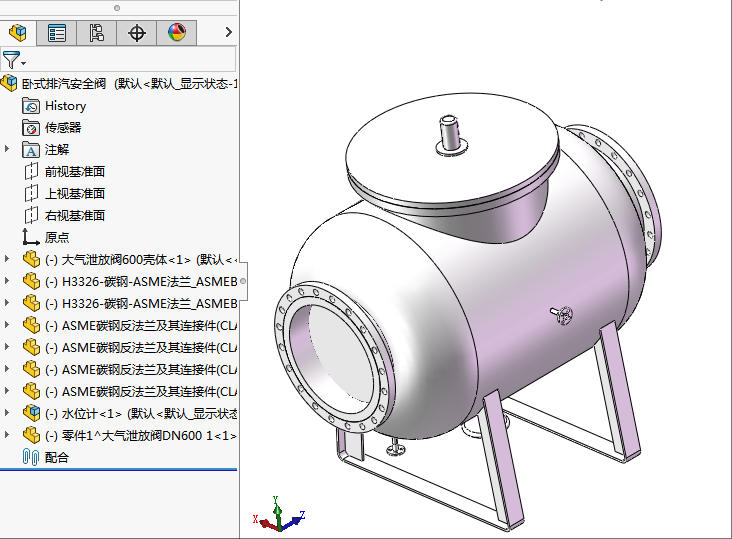Click the 注解 annotations icon

[x=31, y=149]
